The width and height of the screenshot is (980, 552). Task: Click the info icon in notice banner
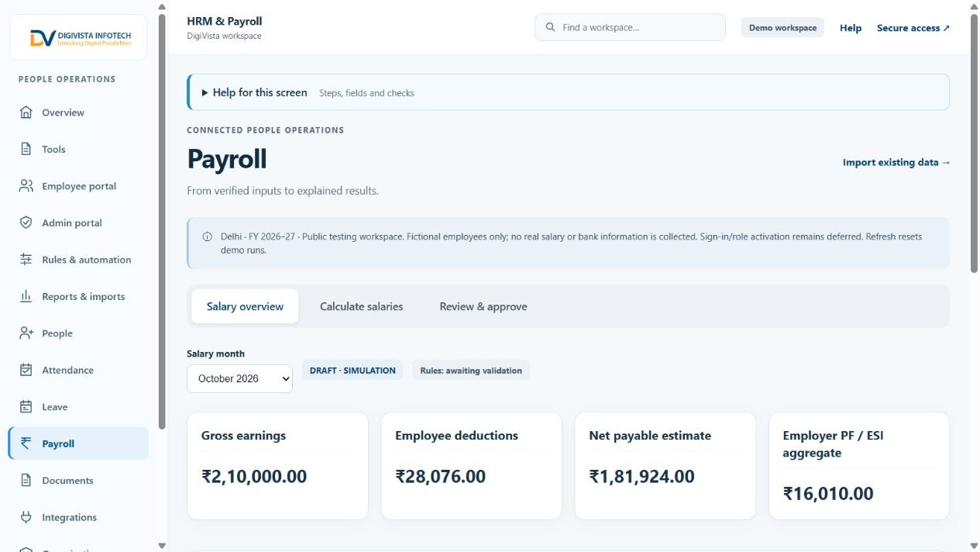click(207, 237)
